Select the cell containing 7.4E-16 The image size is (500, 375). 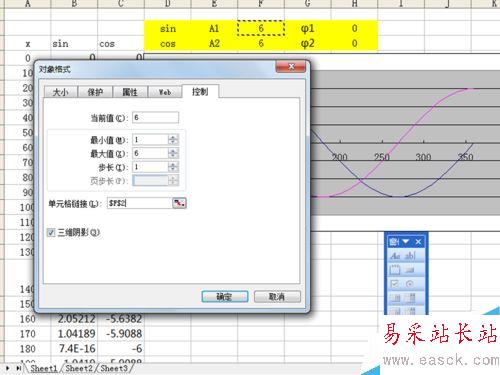74,349
